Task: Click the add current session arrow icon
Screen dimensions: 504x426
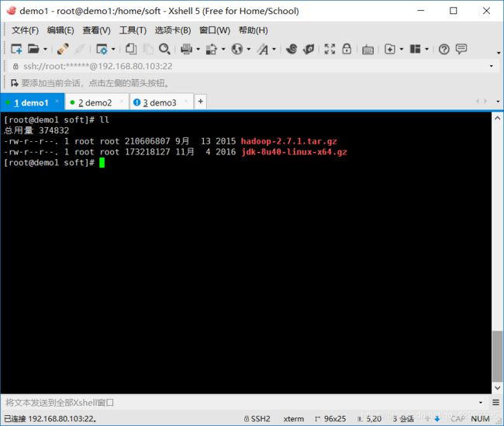Action: click(x=14, y=83)
